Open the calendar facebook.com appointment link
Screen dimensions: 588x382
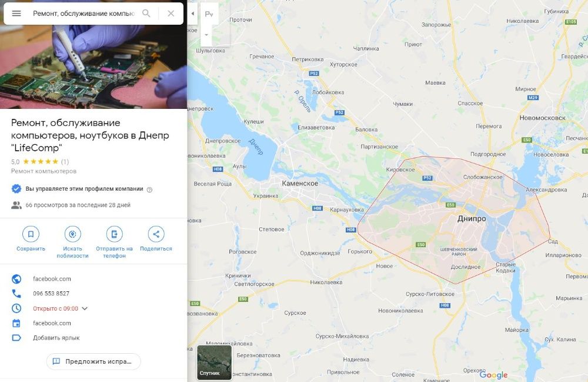coord(52,323)
